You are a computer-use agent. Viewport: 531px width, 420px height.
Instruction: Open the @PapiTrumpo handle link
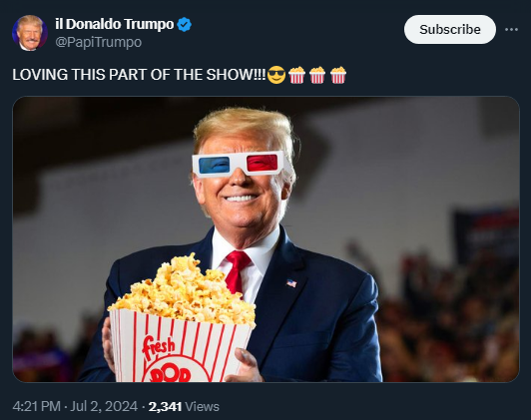(x=98, y=42)
